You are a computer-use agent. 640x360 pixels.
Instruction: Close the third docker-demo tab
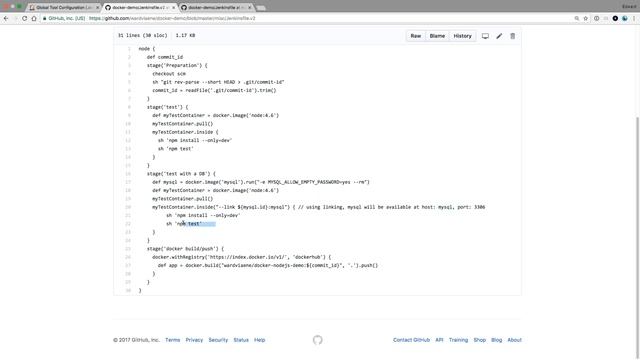click(250, 8)
